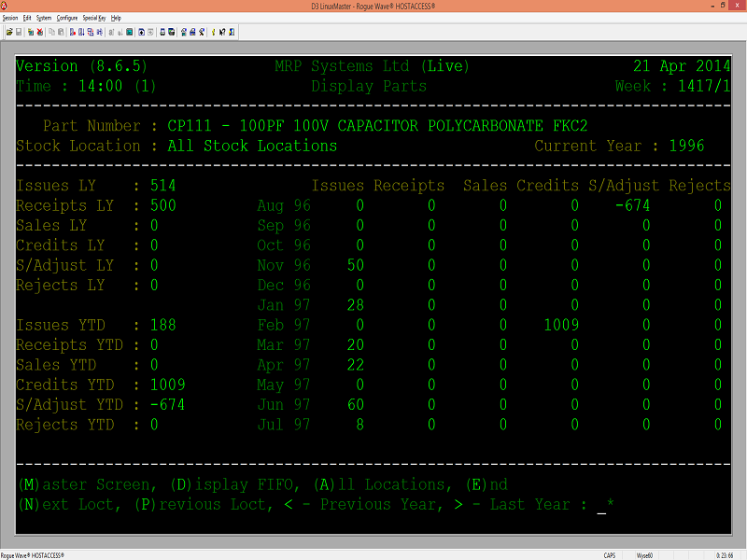
Task: Click the exit door icon in toolbar
Action: 231,32
